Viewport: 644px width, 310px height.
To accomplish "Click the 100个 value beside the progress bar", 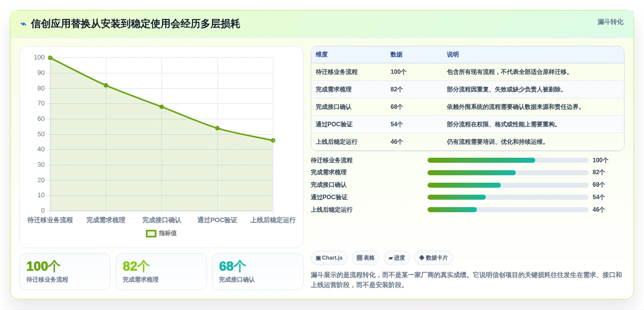I will coord(601,160).
